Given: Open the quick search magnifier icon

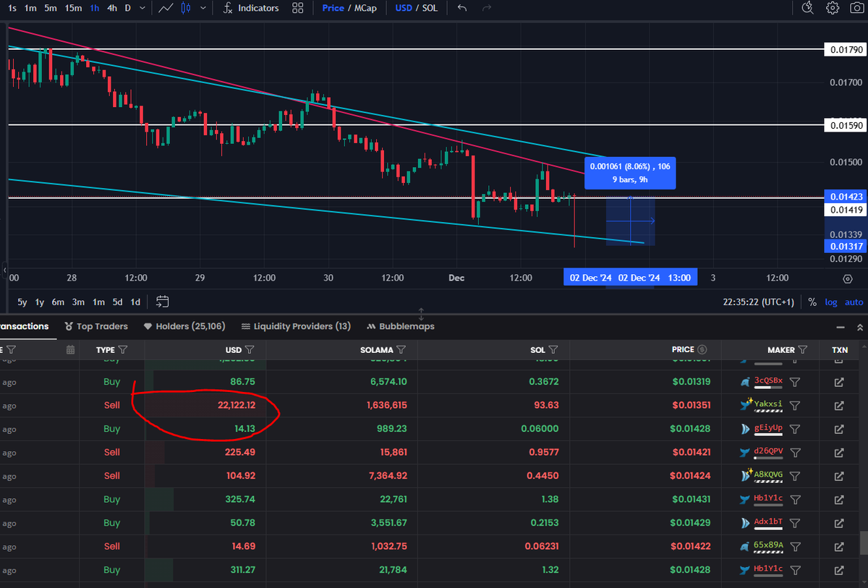Looking at the screenshot, I should pyautogui.click(x=808, y=8).
